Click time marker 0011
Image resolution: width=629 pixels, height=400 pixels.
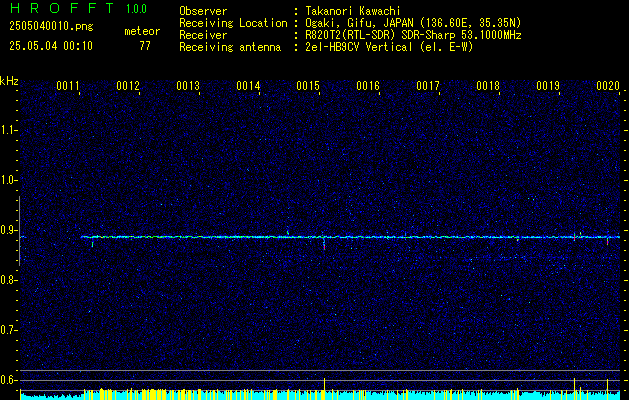pos(68,86)
